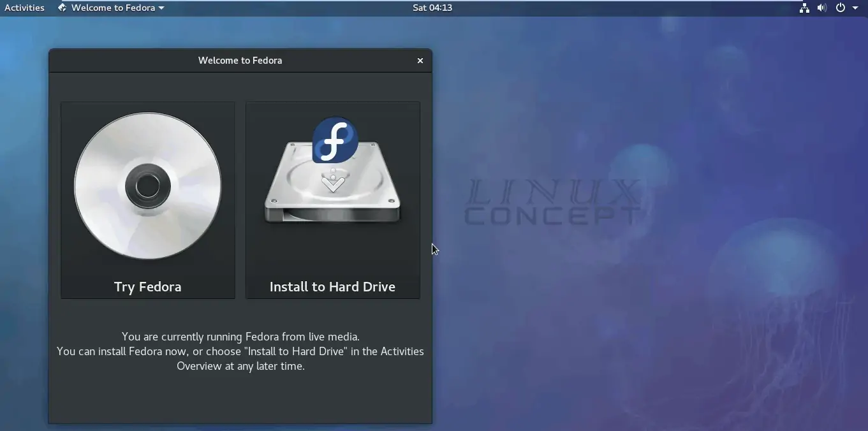Image resolution: width=868 pixels, height=431 pixels.
Task: Click the hard drive with Fedora logo image
Action: pyautogui.click(x=333, y=170)
